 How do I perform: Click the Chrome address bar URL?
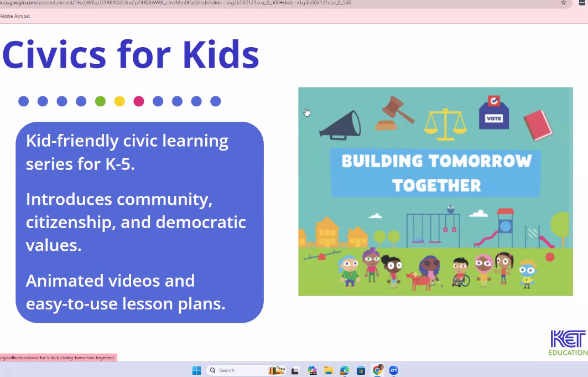(175, 3)
